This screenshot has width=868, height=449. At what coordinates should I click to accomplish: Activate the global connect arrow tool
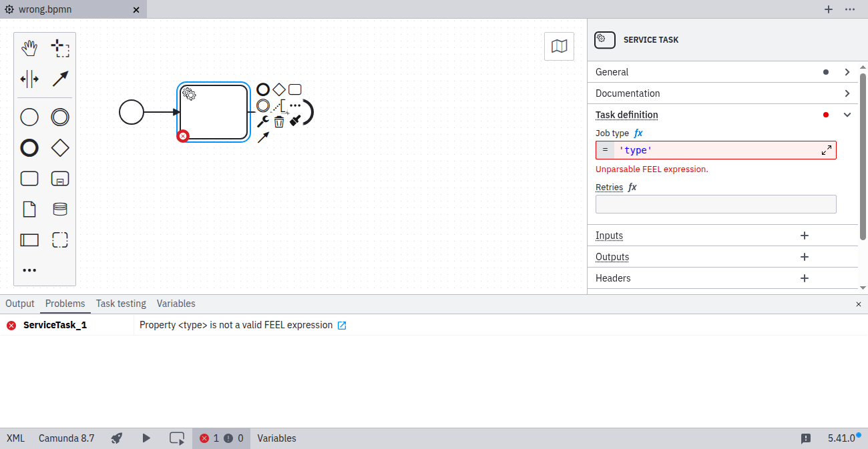[x=60, y=79]
